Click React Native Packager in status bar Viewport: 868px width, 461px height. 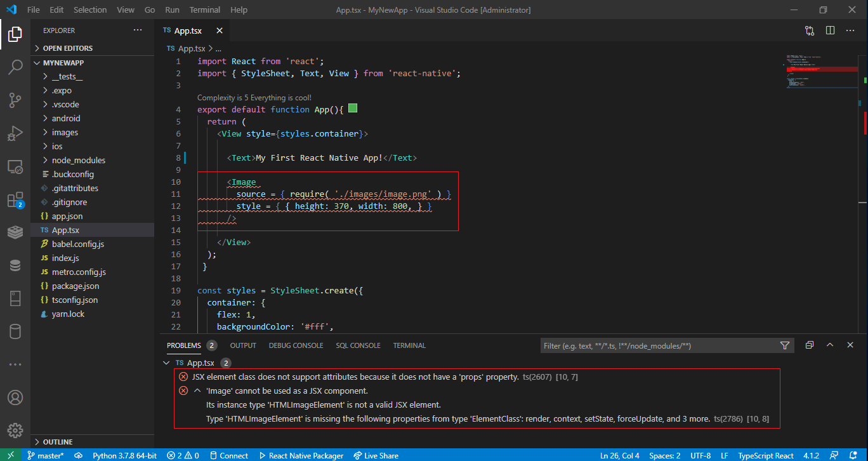pyautogui.click(x=301, y=455)
